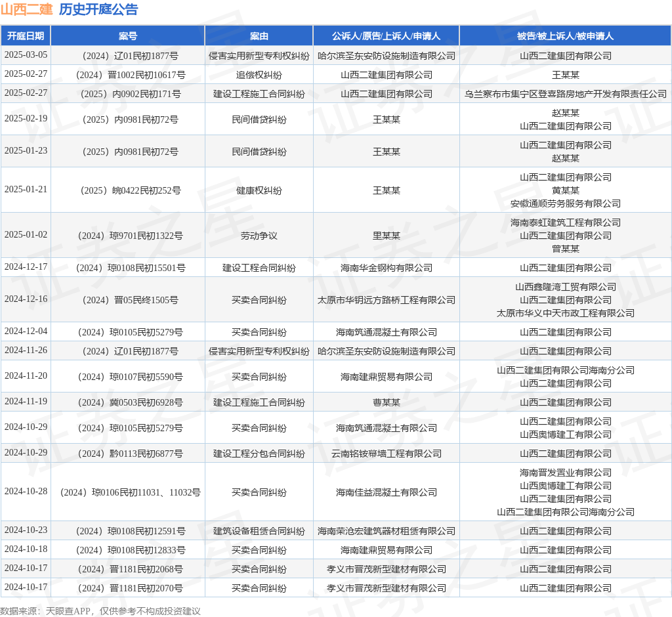The width and height of the screenshot is (672, 617).
Task: Click plaintiff 里某某
Action: [x=386, y=236]
